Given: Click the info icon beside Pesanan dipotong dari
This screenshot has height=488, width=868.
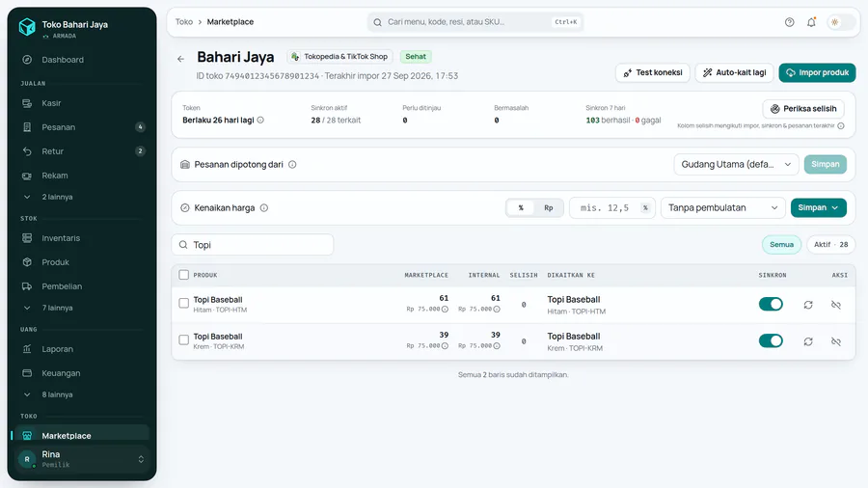Looking at the screenshot, I should click(x=292, y=164).
